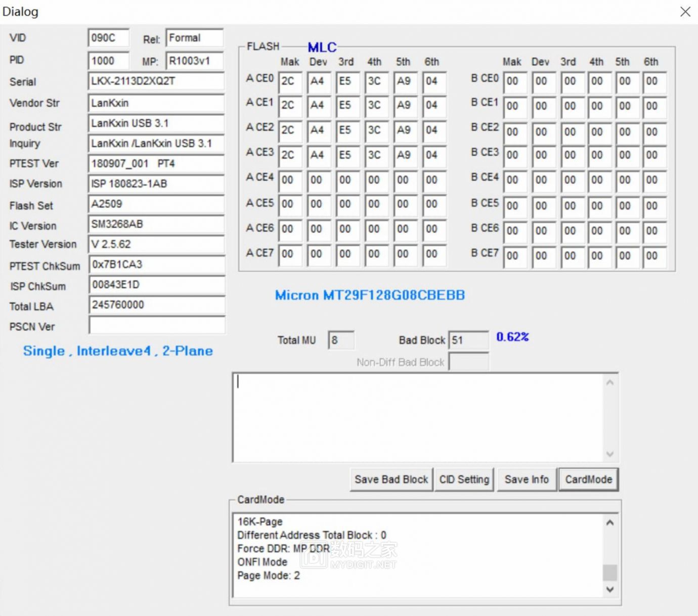698x616 pixels.
Task: Click the CardMode list's scroll-up arrow
Action: click(610, 522)
